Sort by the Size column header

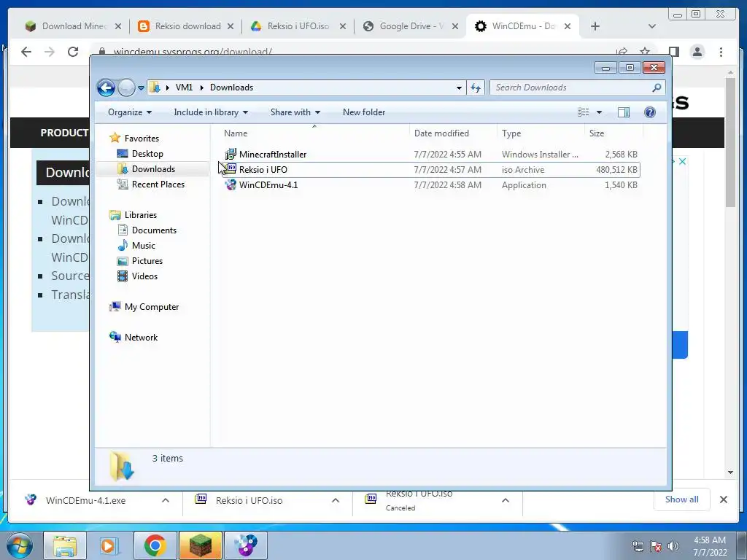click(614, 133)
